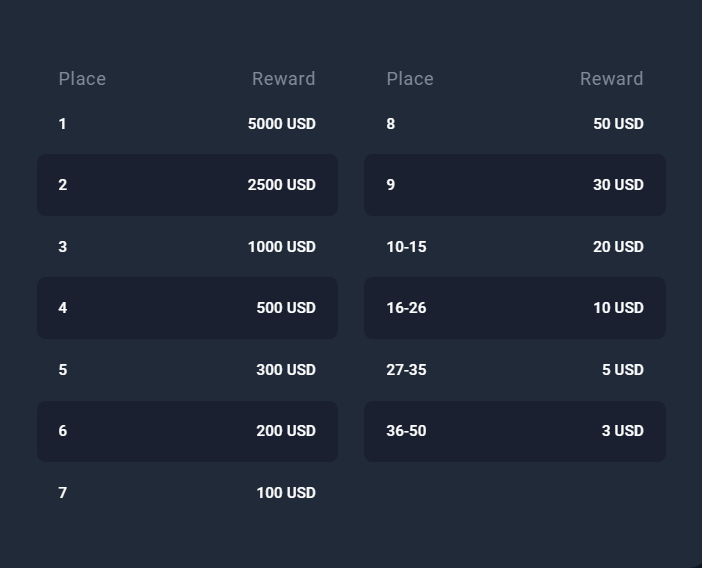Screen dimensions: 702x568
Task: Select the row for place 2
Action: [x=187, y=185]
